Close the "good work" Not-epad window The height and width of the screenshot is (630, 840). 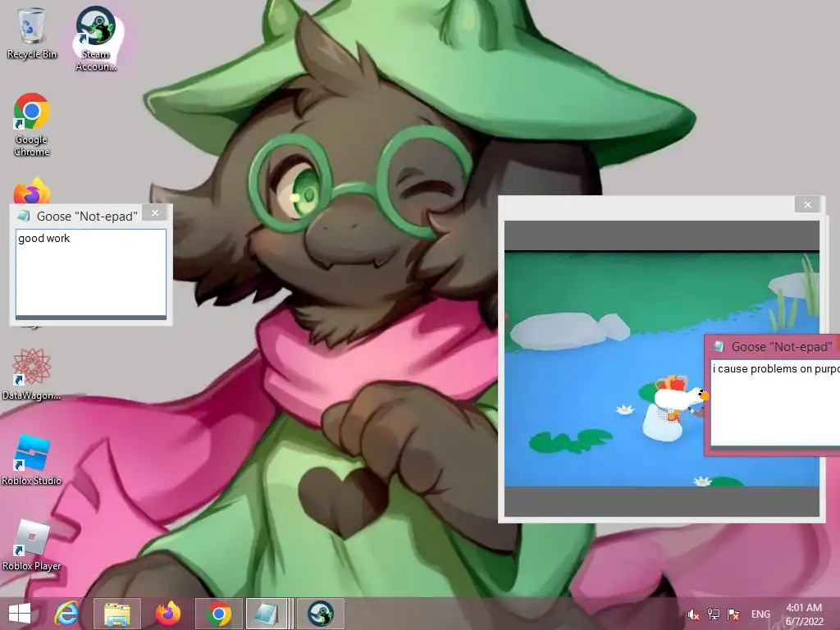[x=155, y=213]
